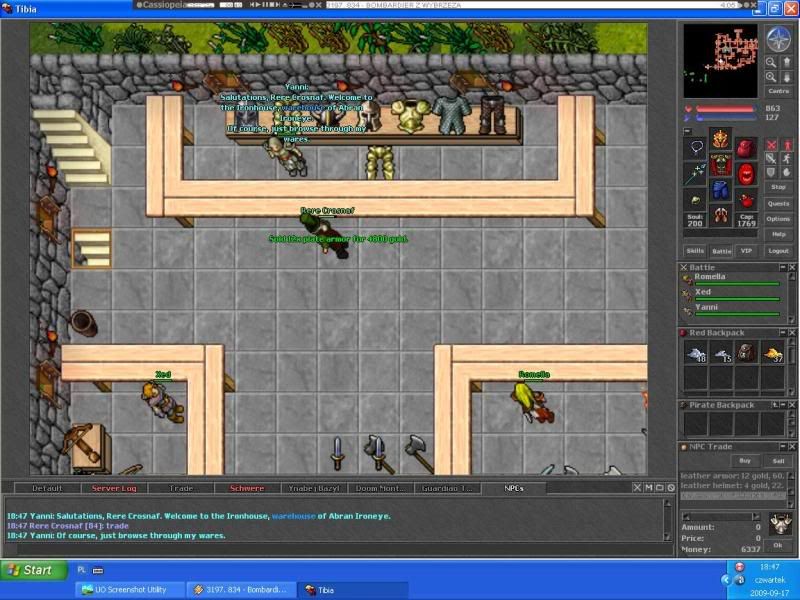Open the Options menu

779,219
